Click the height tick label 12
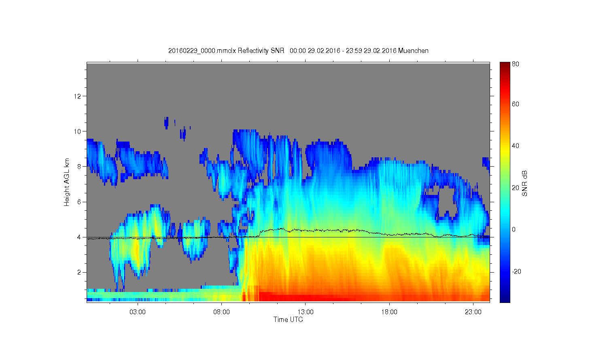 [x=78, y=96]
